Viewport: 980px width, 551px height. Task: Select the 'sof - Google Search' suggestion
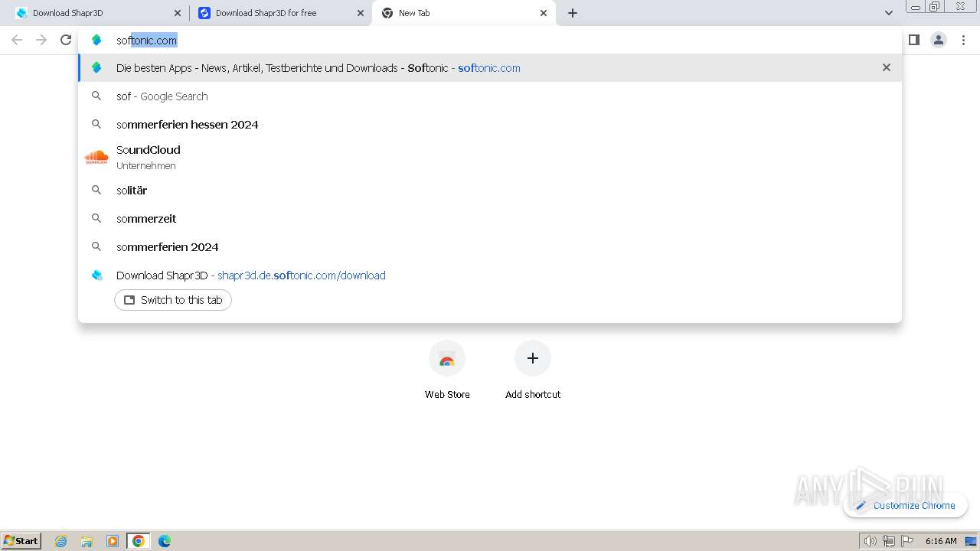490,96
